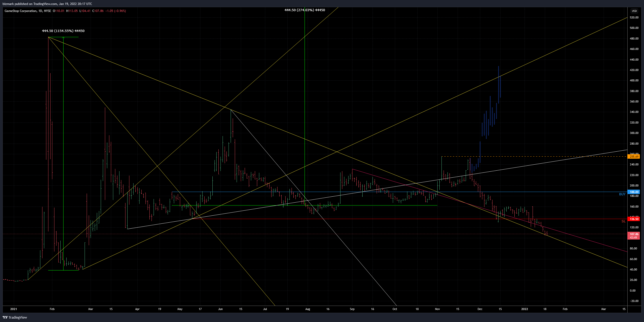The height and width of the screenshot is (322, 644).
Task: Click the 240.00 price axis label
Action: click(634, 164)
